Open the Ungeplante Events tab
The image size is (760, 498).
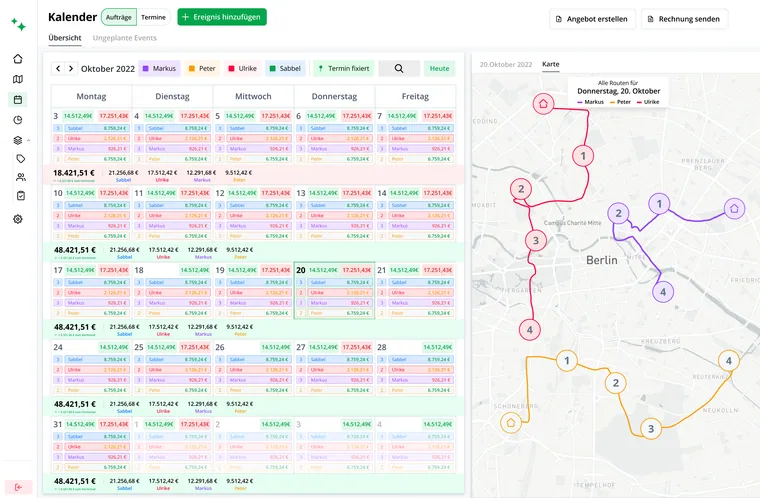click(125, 38)
